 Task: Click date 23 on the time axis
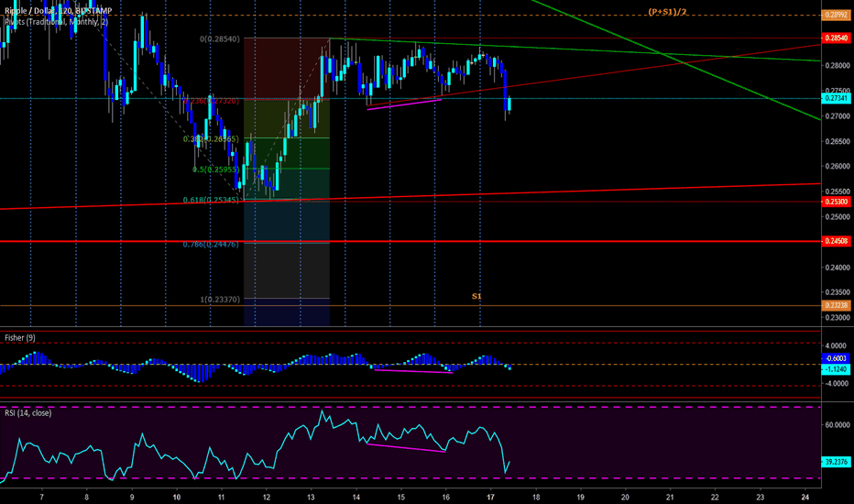(761, 497)
